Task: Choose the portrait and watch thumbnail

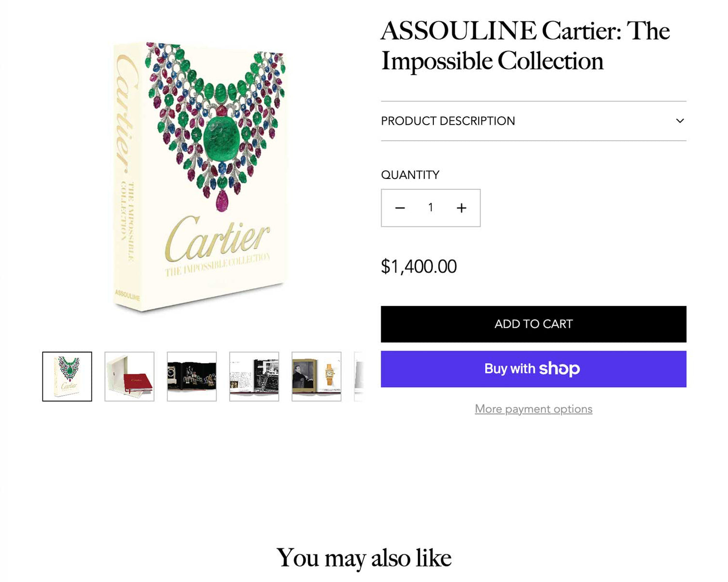Action: pyautogui.click(x=316, y=376)
